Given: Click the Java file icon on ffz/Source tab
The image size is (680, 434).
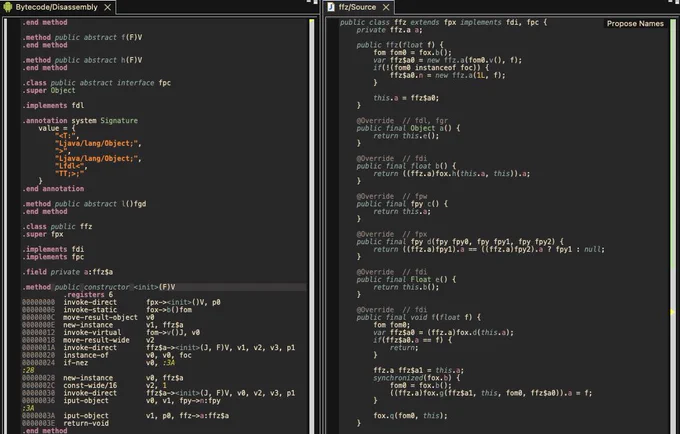Looking at the screenshot, I should [x=331, y=7].
